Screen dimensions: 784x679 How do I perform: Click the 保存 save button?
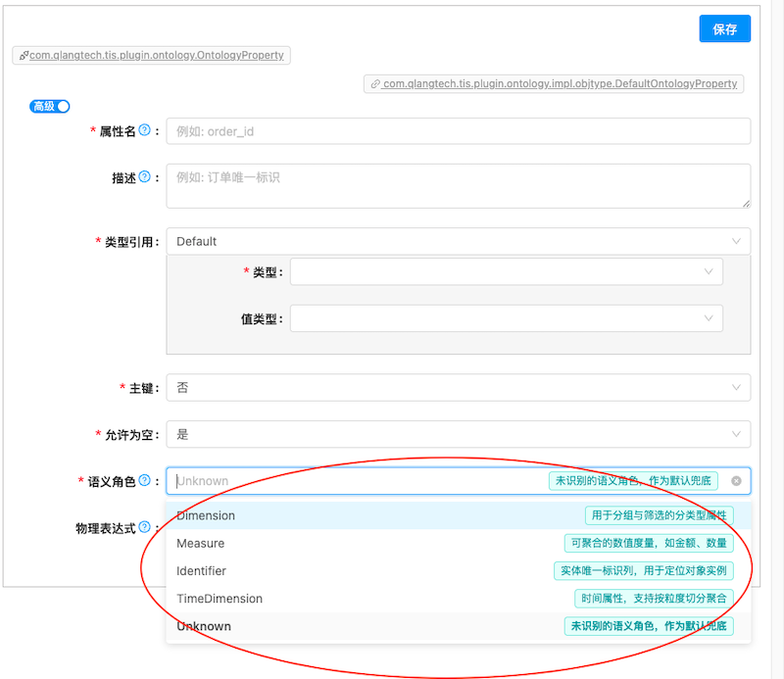click(724, 29)
